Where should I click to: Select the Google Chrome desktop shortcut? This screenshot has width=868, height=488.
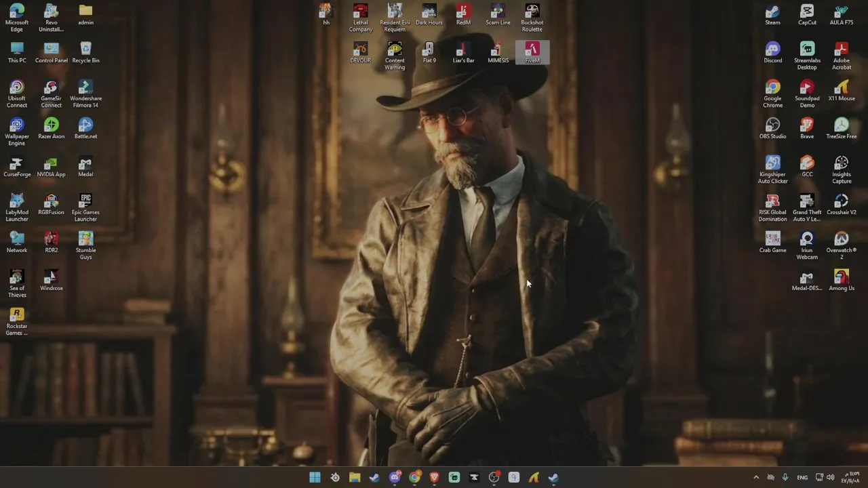[x=772, y=94]
